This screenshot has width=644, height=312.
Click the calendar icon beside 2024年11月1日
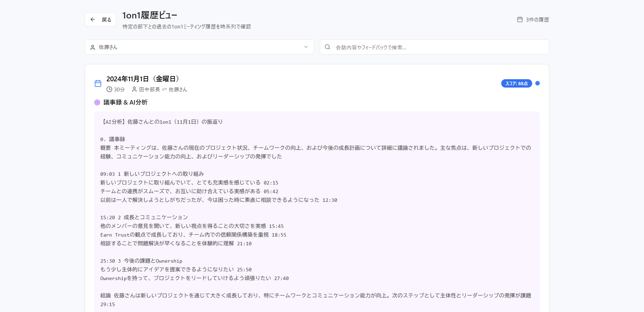(x=98, y=83)
